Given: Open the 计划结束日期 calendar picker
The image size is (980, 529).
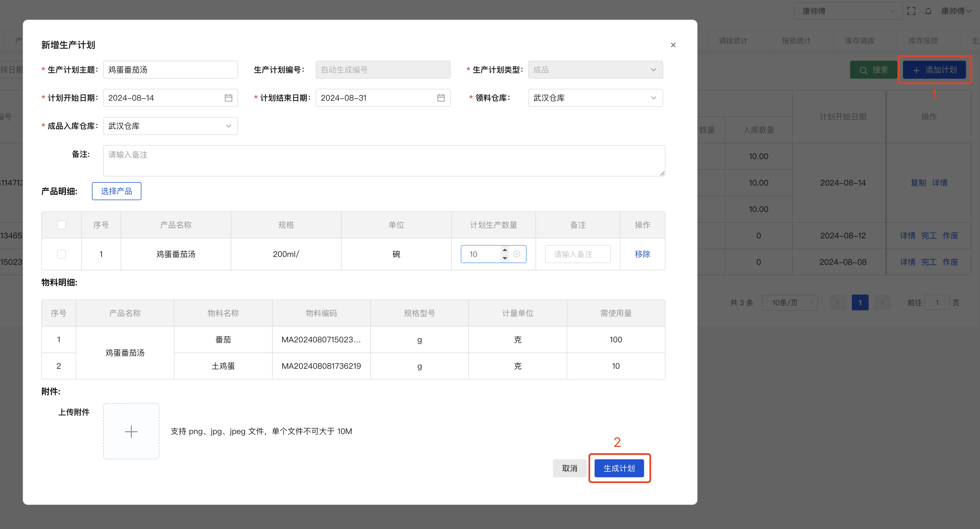Looking at the screenshot, I should click(x=441, y=98).
